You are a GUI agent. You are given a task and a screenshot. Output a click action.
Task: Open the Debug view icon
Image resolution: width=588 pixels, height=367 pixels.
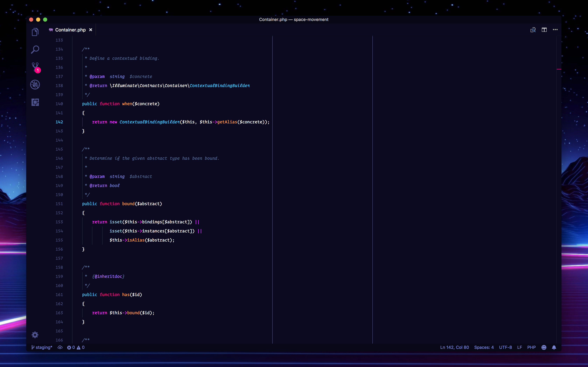(35, 85)
